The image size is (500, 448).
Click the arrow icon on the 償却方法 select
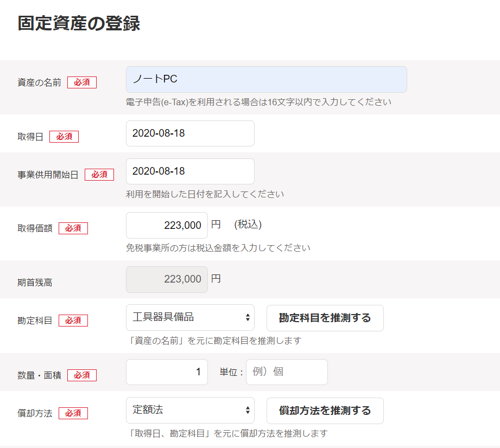tap(248, 410)
